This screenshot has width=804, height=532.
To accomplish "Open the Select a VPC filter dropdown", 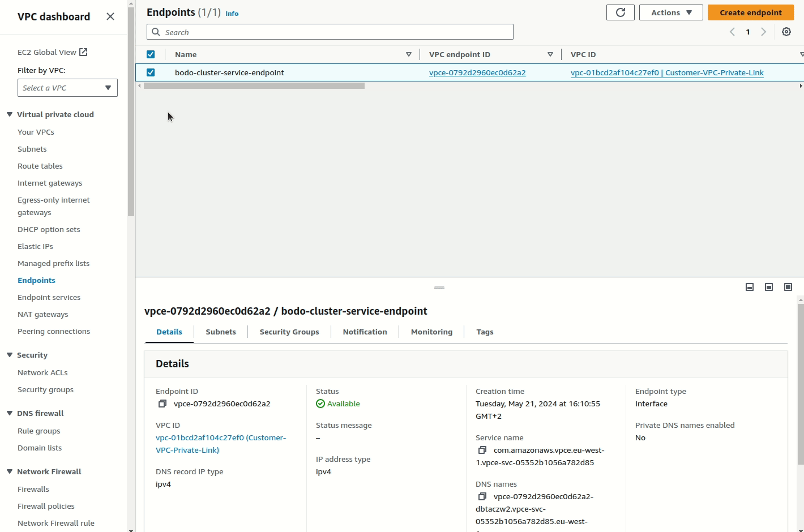I will 67,88.
